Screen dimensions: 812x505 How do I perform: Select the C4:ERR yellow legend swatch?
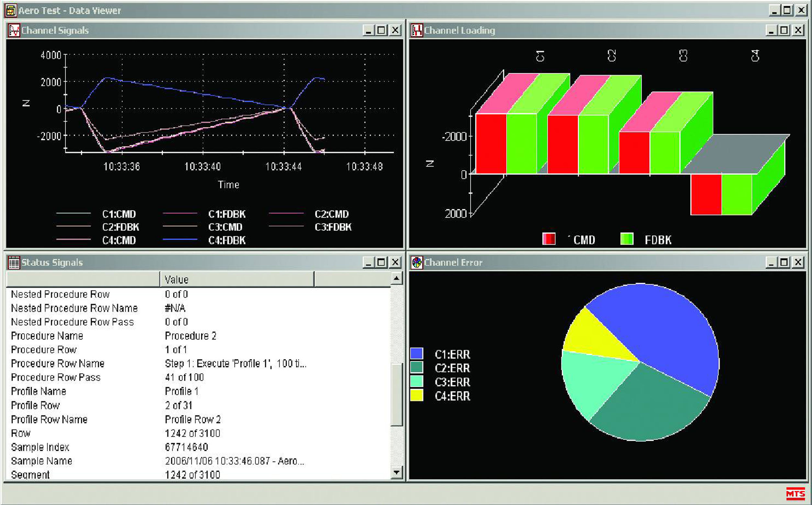pos(416,396)
